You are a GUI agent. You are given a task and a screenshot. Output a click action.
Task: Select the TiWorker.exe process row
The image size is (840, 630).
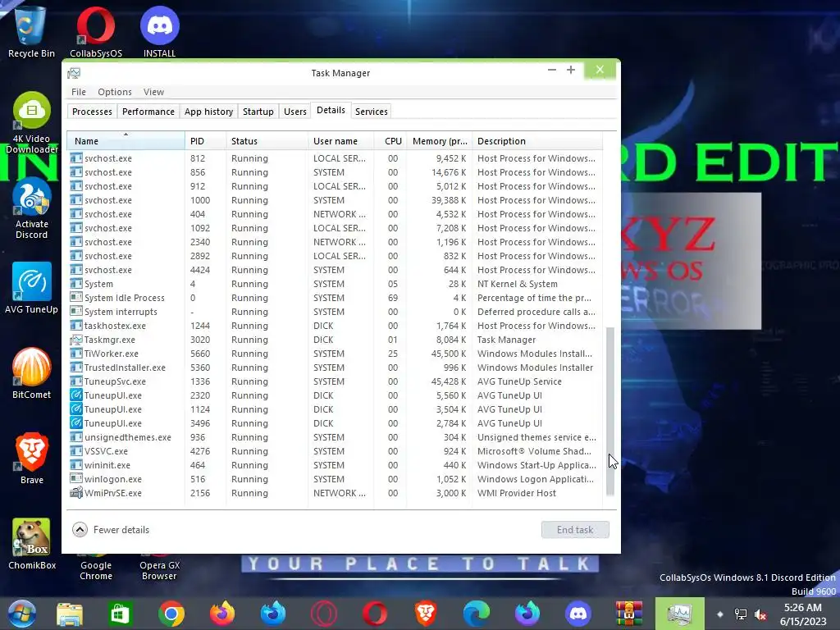[x=335, y=354]
